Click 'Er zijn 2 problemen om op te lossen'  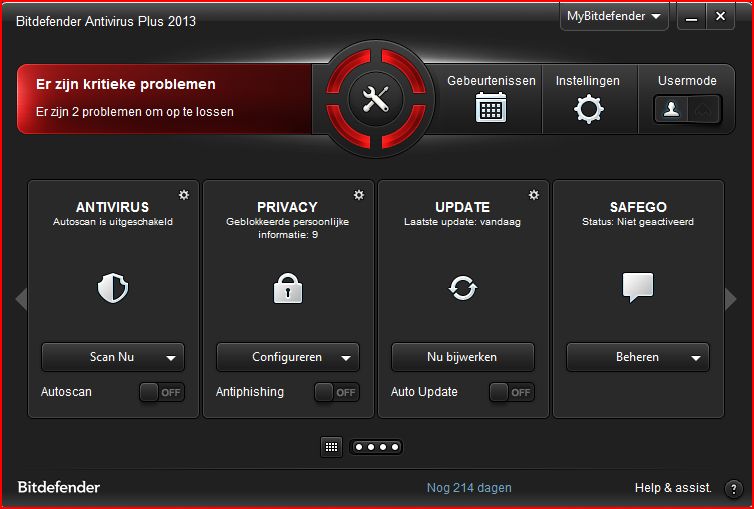click(135, 112)
